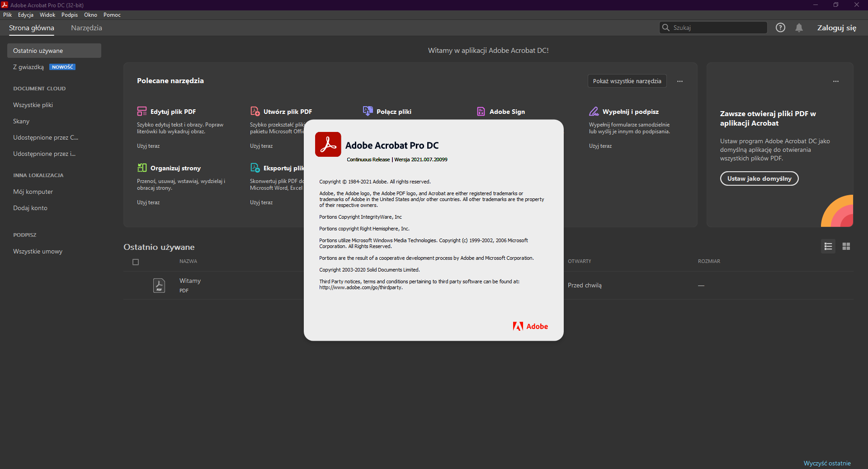Viewport: 868px width, 469px height.
Task: Click Ustaw jako domyślny button
Action: [x=759, y=178]
